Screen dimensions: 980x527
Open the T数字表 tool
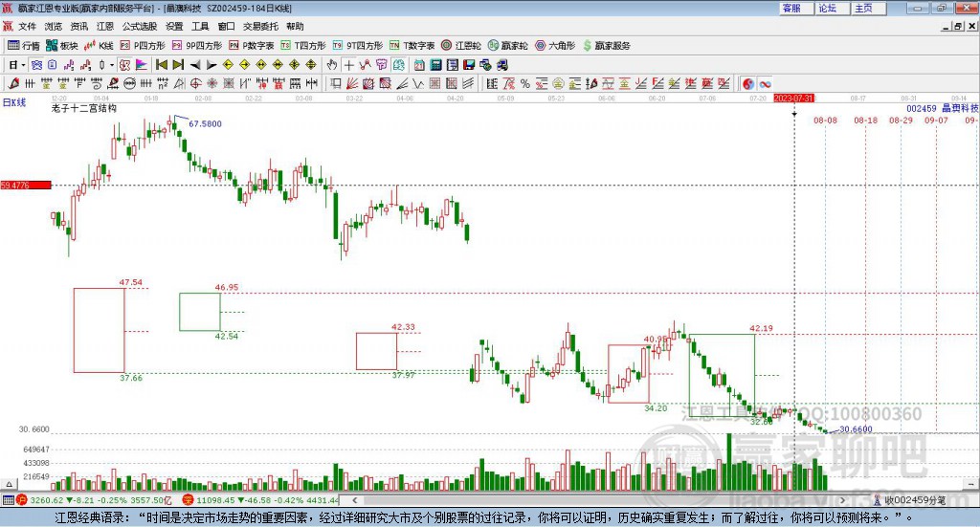click(412, 46)
